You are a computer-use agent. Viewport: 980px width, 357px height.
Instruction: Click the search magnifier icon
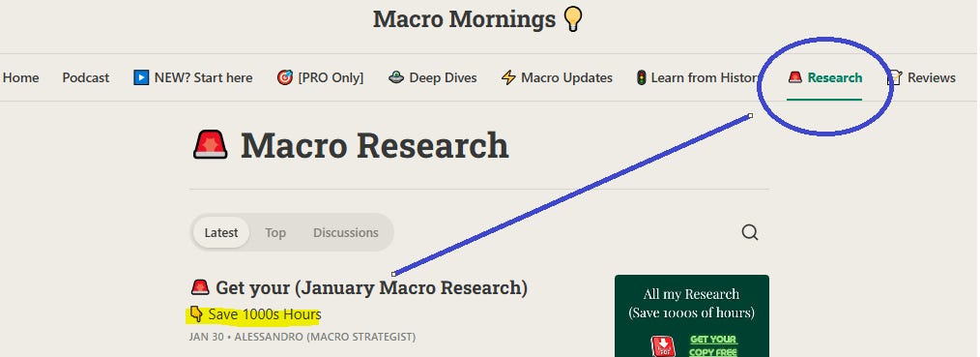pos(750,232)
